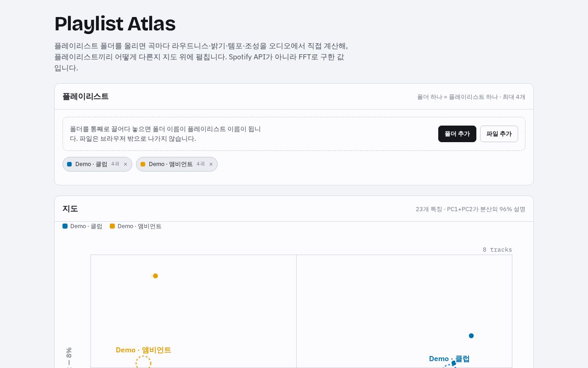588x368 pixels.
Task: Click the "23개 특징 · PC1+PC2" summary text
Action: tap(470, 209)
